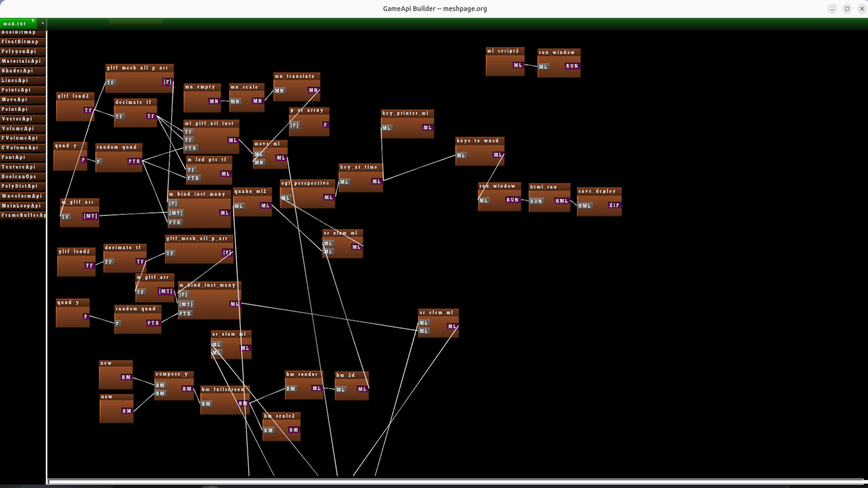
Task: Click the ZIP output of save_deploy node
Action: (614, 206)
